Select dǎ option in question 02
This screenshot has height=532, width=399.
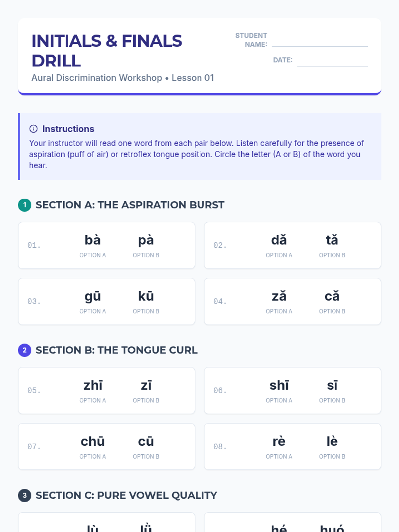279,245
